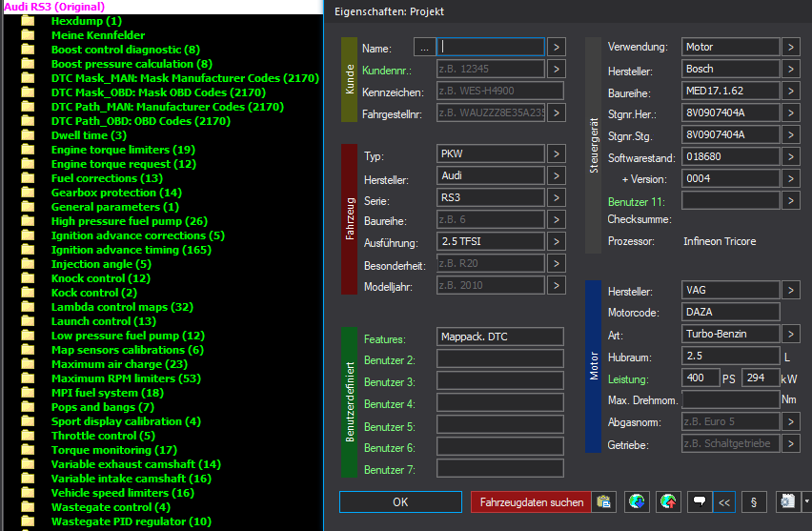Focus the Max. Drehmom. input field
This screenshot has height=531, width=812.
[x=730, y=399]
